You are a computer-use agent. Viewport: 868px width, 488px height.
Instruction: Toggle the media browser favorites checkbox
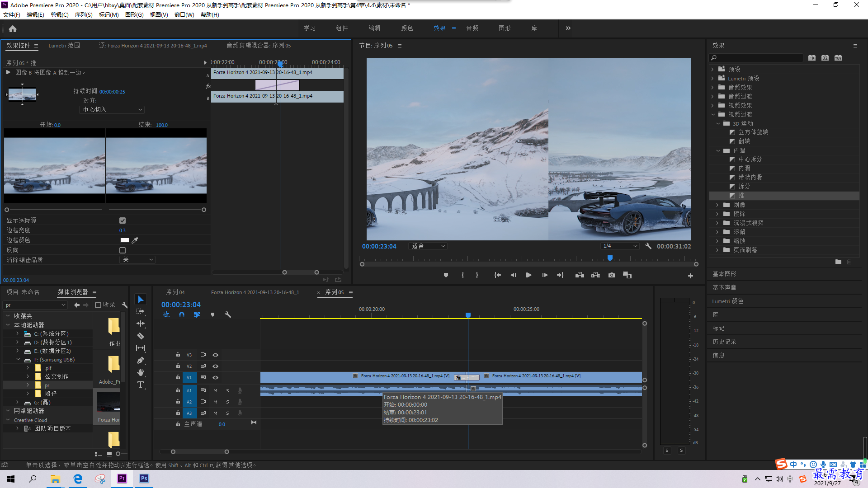coord(98,305)
